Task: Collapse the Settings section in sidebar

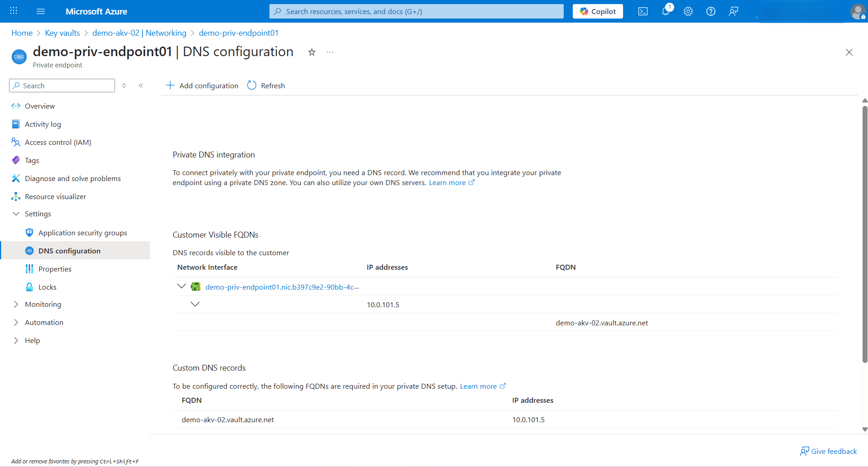Action: (x=16, y=214)
